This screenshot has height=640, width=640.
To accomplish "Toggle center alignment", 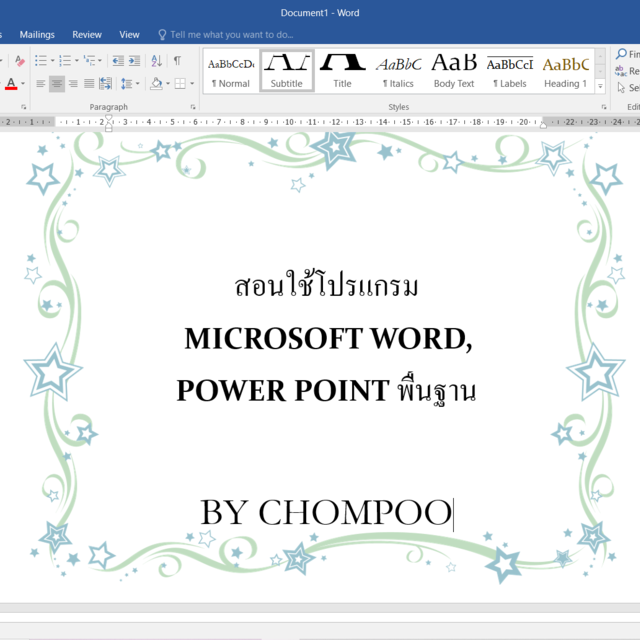I will (x=57, y=84).
